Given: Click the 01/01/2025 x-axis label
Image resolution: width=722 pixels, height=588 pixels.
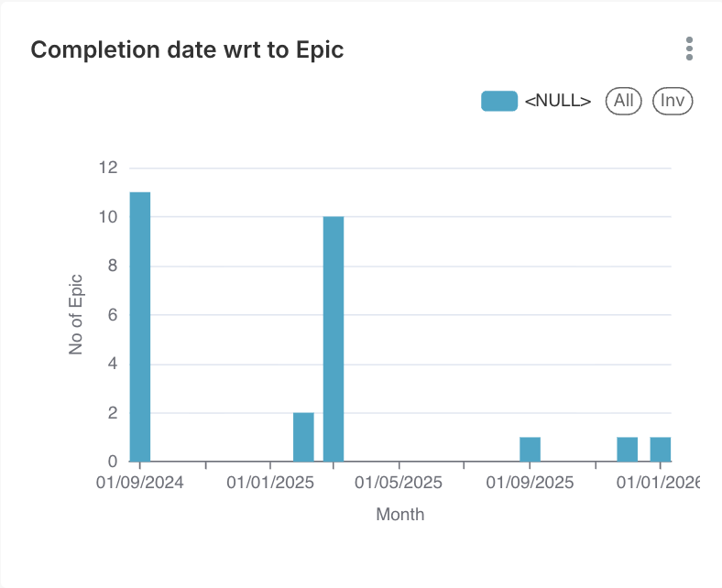Looking at the screenshot, I should [270, 482].
